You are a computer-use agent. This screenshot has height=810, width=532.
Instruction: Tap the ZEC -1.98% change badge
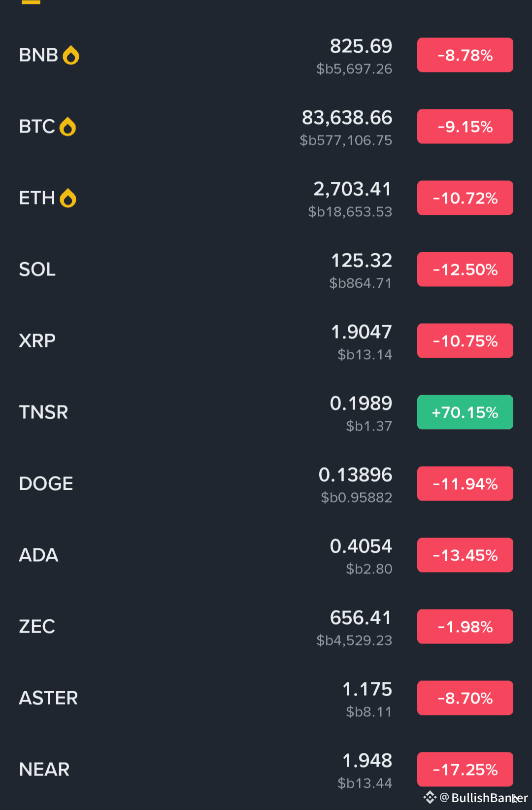465,627
